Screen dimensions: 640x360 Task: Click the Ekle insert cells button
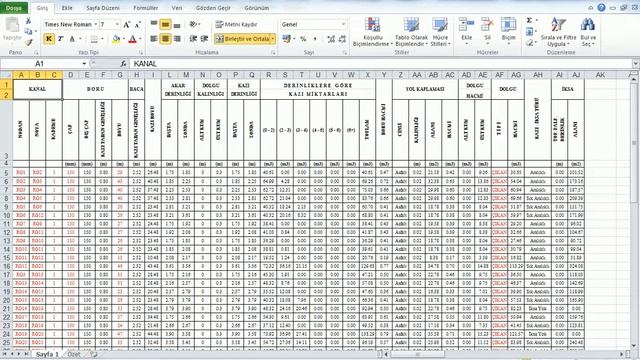[467, 31]
